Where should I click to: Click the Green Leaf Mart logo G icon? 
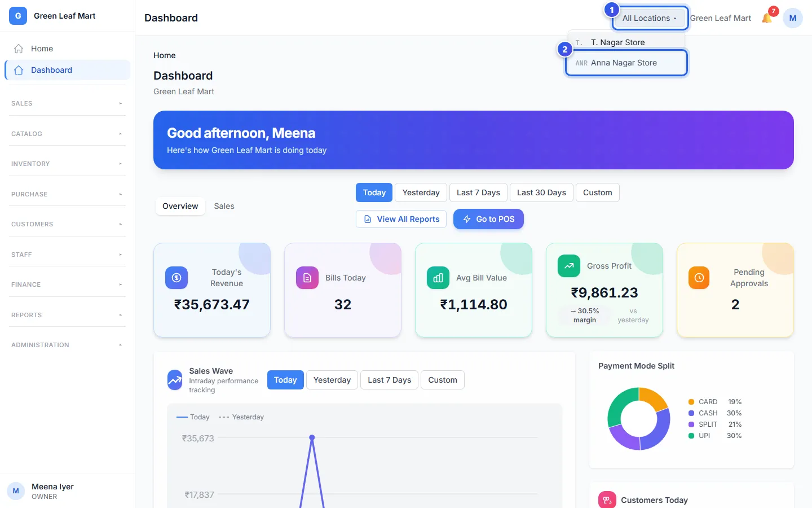tap(18, 16)
